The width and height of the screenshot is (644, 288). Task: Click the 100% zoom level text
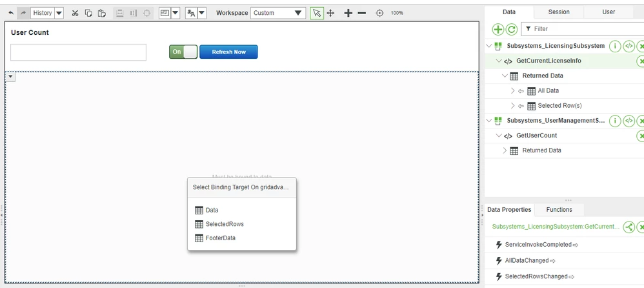(397, 13)
